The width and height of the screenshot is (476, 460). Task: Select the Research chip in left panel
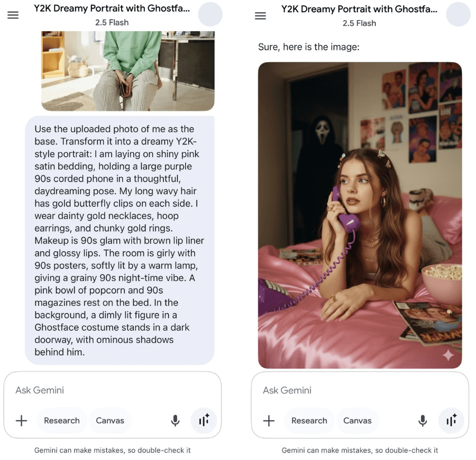(x=62, y=421)
